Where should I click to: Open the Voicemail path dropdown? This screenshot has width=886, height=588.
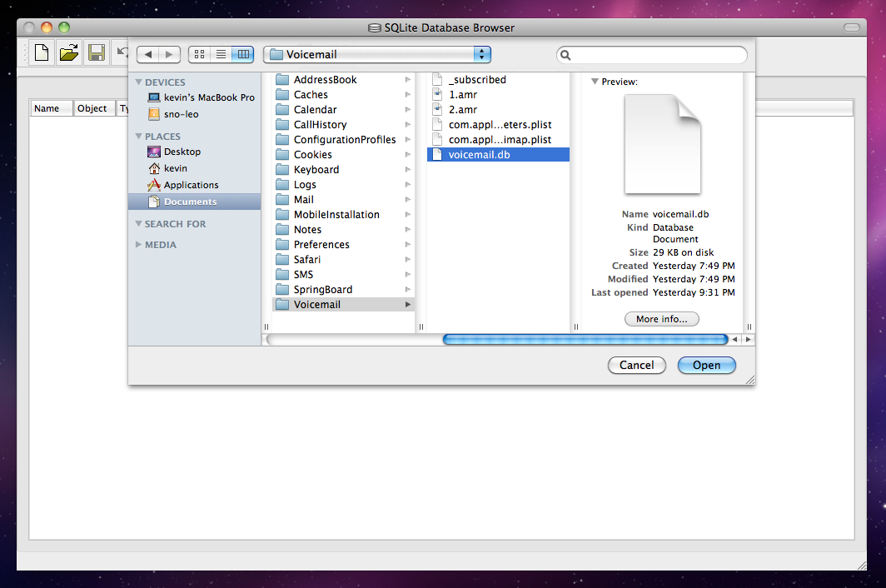tap(377, 54)
